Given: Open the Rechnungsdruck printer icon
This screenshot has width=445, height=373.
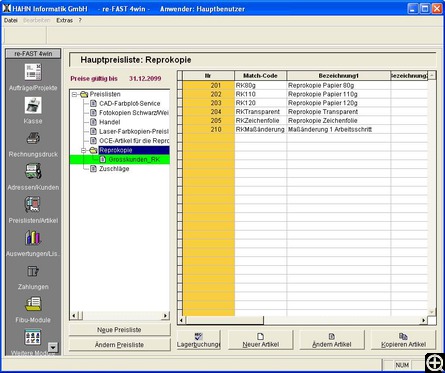Looking at the screenshot, I should click(x=33, y=138).
